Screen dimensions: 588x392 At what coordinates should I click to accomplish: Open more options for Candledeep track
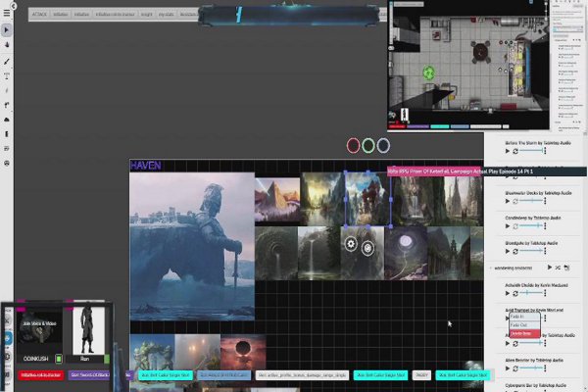click(545, 225)
